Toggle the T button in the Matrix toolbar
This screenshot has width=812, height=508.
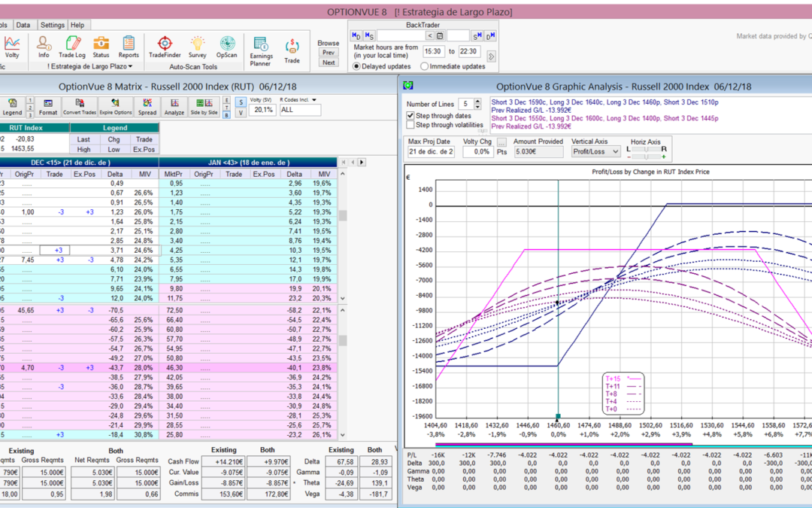(227, 108)
